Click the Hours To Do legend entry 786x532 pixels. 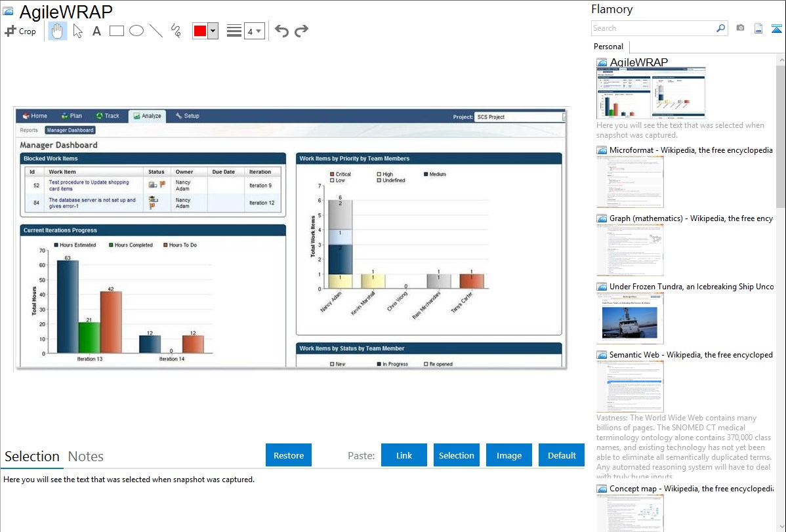tap(180, 245)
